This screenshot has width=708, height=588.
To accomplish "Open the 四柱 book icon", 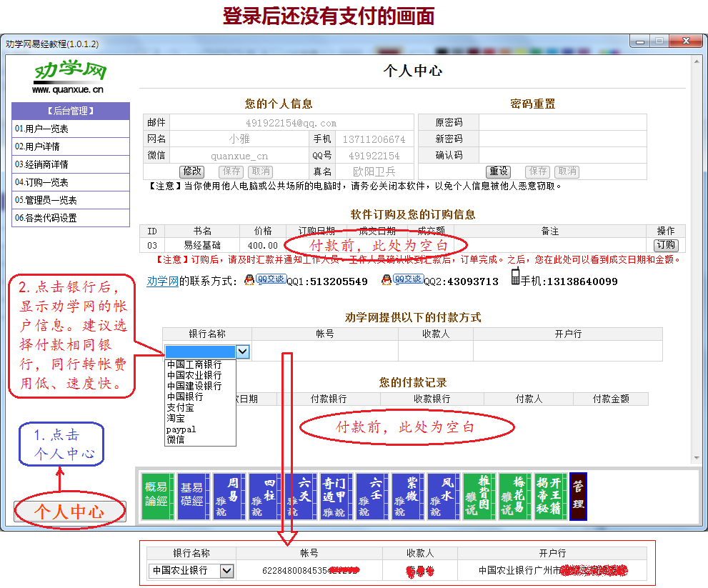I will point(266,496).
